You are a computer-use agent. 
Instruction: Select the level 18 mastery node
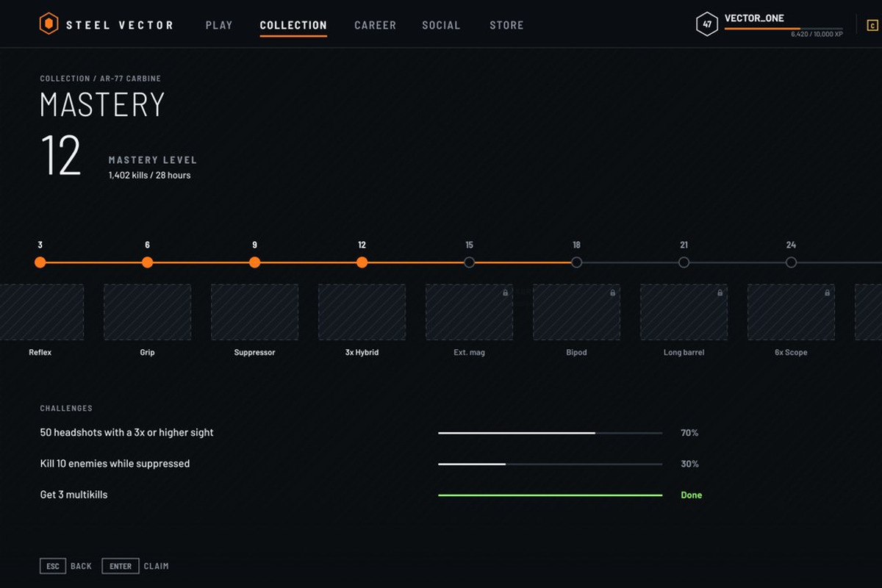point(576,262)
